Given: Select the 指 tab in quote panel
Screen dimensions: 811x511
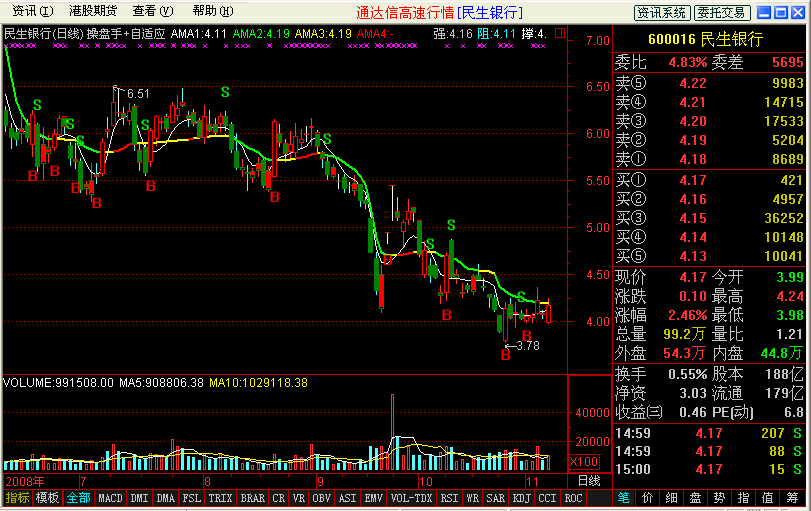Looking at the screenshot, I should pyautogui.click(x=743, y=498).
